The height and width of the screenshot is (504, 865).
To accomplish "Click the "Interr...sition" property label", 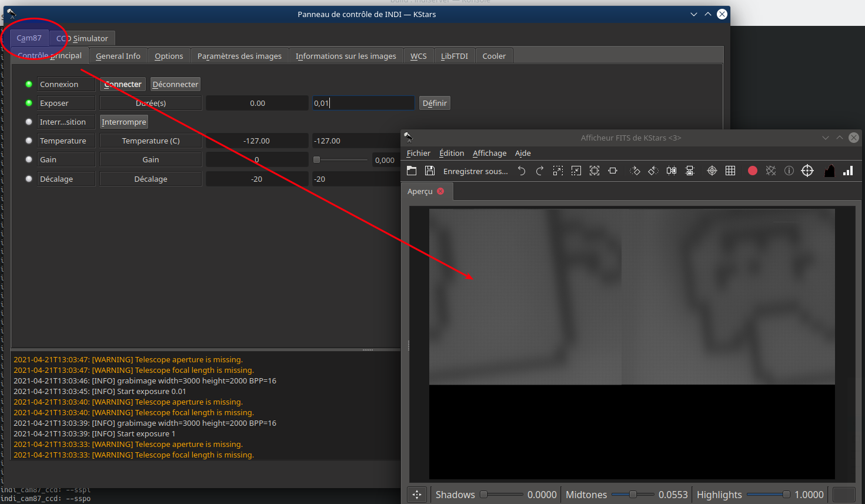I will [x=66, y=122].
